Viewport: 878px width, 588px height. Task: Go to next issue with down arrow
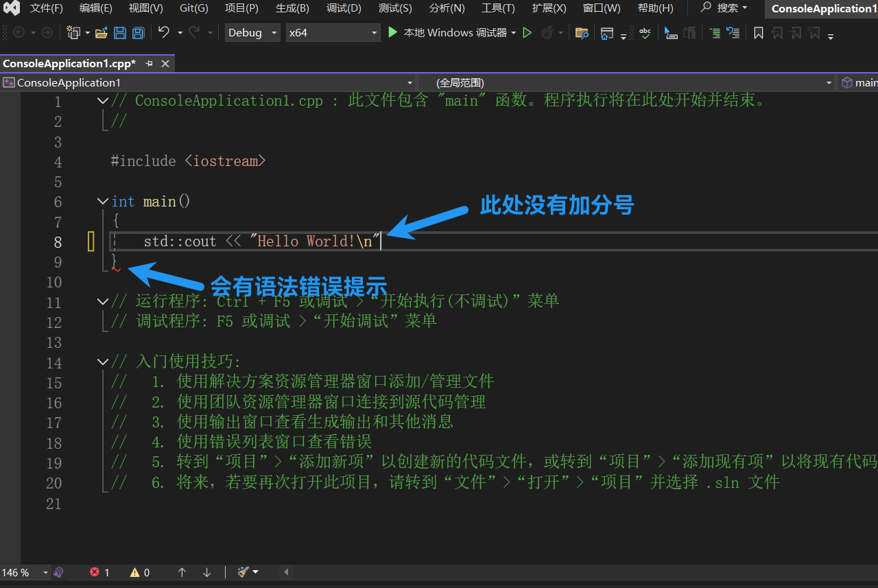[x=206, y=572]
